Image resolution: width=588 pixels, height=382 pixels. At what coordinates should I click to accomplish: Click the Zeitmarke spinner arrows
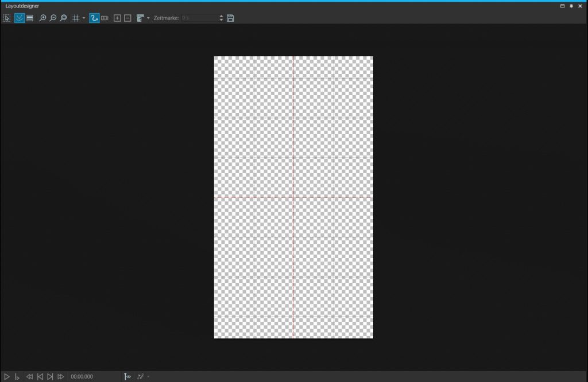pos(221,18)
